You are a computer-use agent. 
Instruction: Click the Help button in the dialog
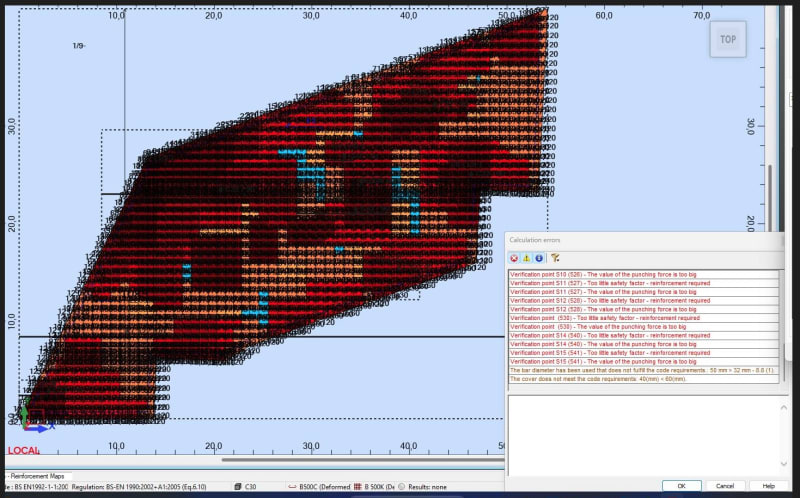pyautogui.click(x=768, y=486)
